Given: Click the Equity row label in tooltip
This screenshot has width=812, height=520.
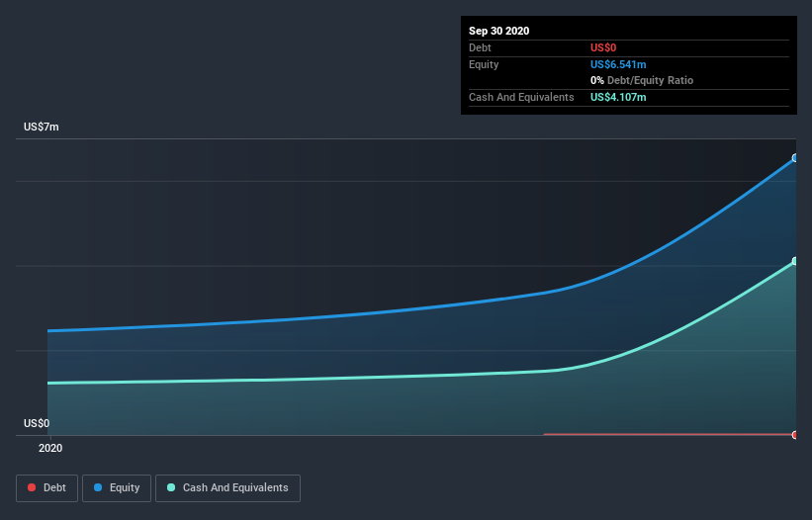Looking at the screenshot, I should (484, 64).
